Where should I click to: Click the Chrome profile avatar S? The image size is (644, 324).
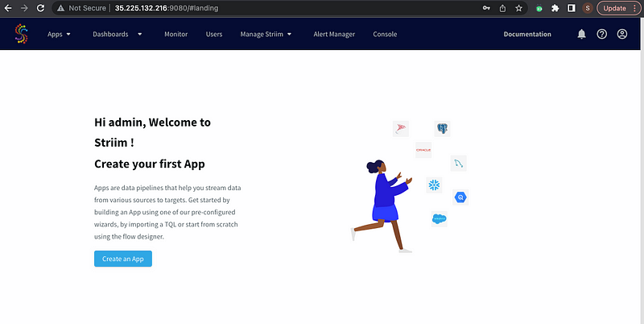pyautogui.click(x=588, y=8)
